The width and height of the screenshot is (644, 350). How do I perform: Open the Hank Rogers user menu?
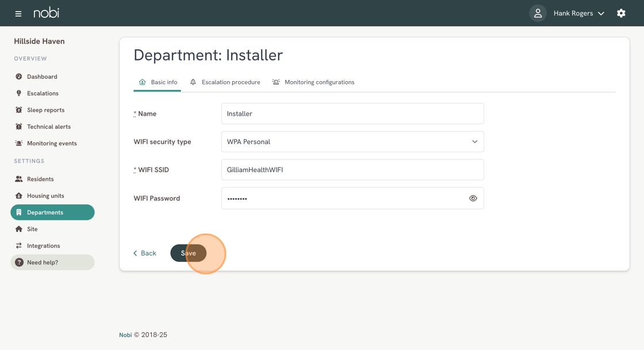[x=578, y=13]
